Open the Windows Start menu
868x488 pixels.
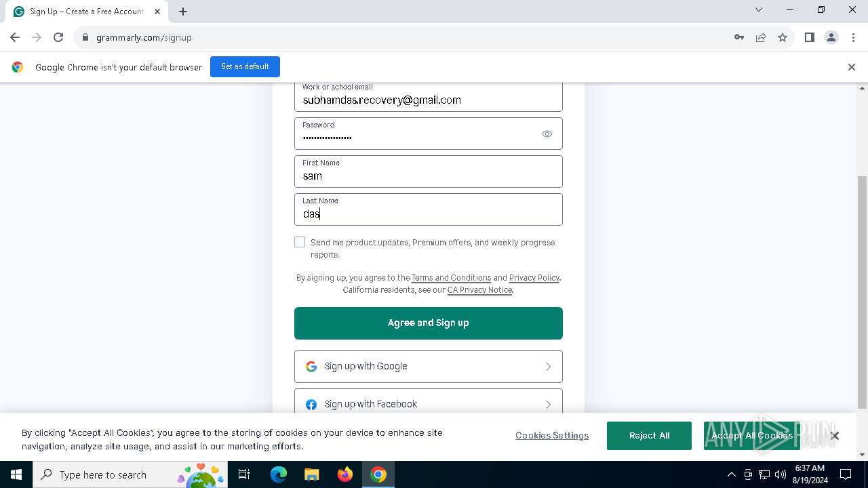(16, 474)
